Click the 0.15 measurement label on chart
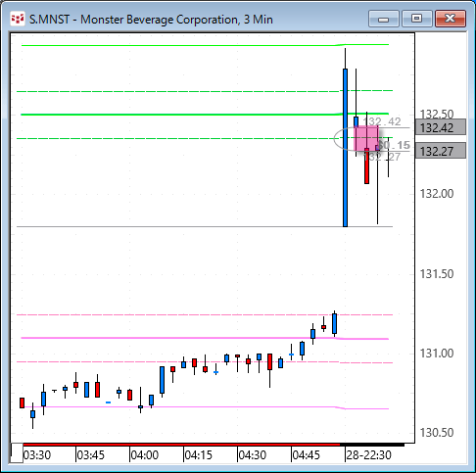Screen dimensions: 476x473 point(394,145)
